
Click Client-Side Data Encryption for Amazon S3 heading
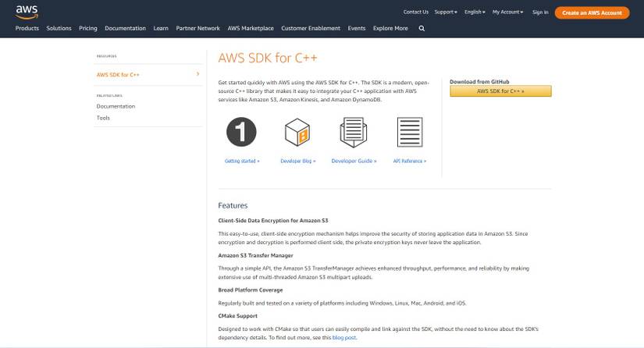[272, 220]
